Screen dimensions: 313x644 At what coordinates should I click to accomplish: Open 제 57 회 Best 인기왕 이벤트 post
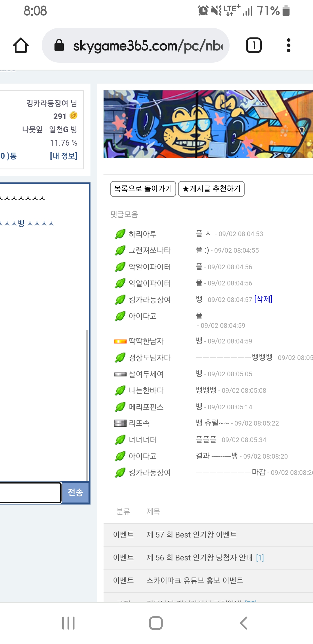click(192, 535)
